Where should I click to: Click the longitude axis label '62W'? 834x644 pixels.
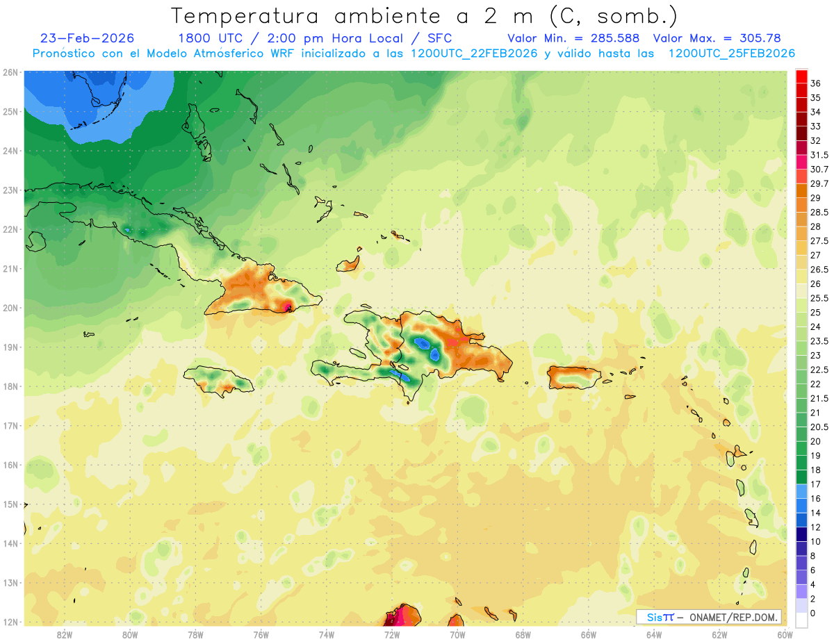[719, 635]
